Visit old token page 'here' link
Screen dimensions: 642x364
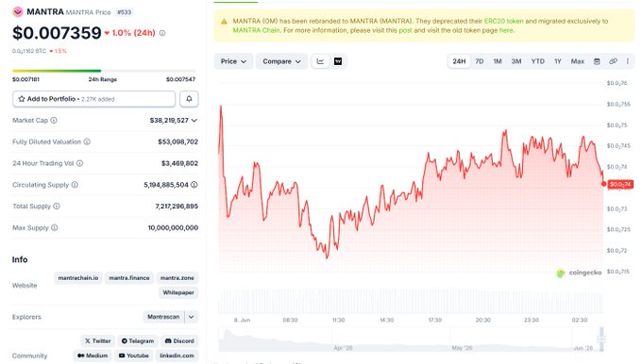click(x=506, y=30)
